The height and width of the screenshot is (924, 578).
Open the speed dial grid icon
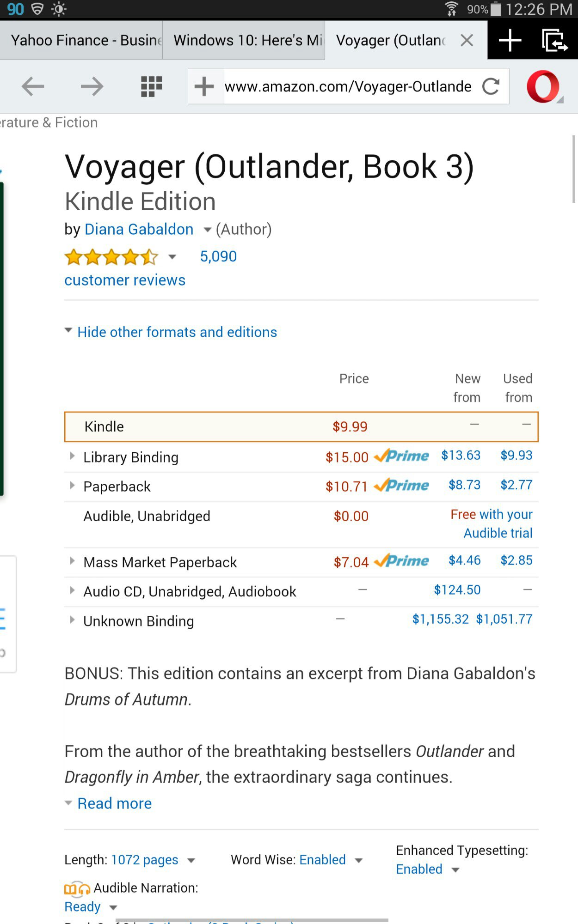point(151,86)
